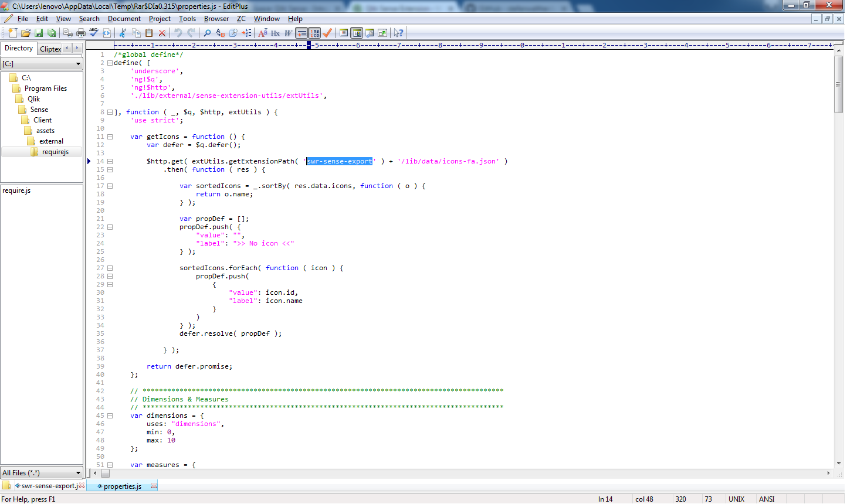847x504 pixels.
Task: Switch to the swr-sense-export.js document tab
Action: [x=49, y=486]
